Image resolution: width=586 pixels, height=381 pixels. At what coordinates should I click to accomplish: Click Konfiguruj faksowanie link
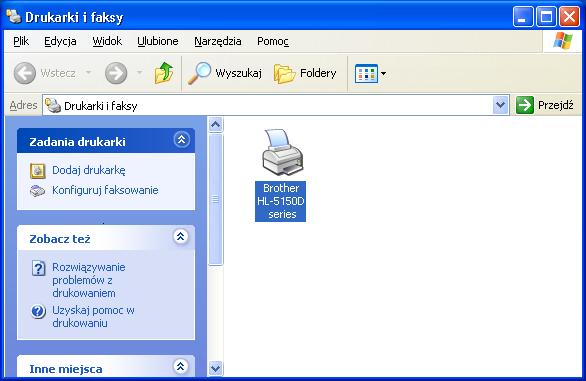[x=105, y=190]
